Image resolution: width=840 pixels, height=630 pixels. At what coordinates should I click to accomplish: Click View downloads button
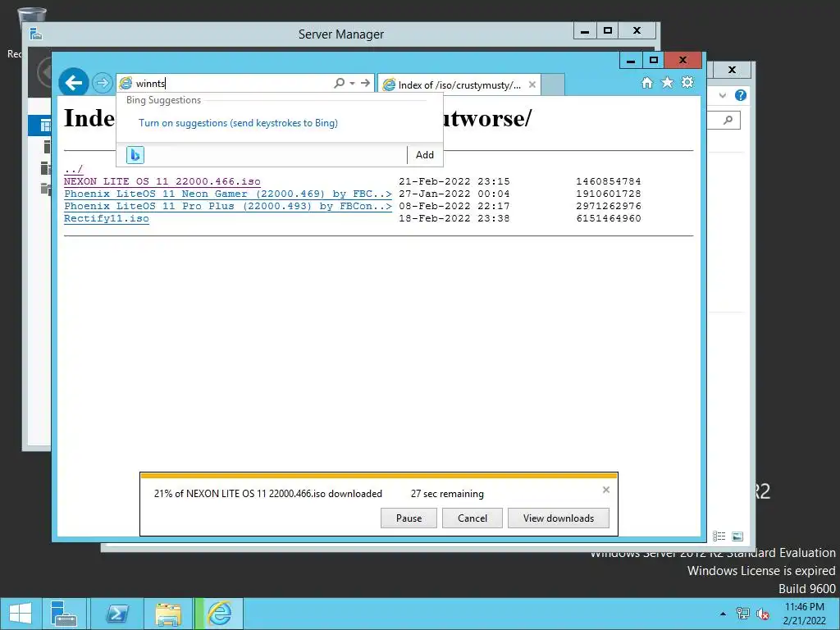[x=558, y=518]
